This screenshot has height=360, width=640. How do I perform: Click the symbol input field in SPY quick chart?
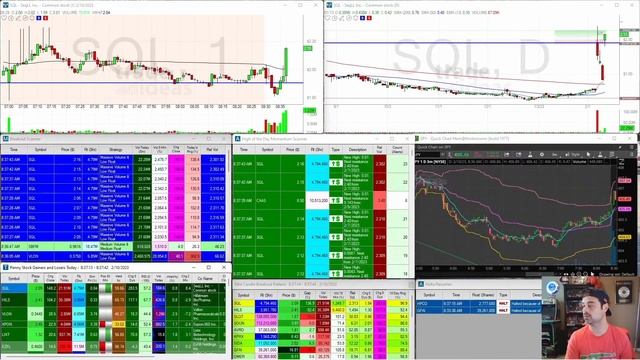pyautogui.click(x=428, y=155)
